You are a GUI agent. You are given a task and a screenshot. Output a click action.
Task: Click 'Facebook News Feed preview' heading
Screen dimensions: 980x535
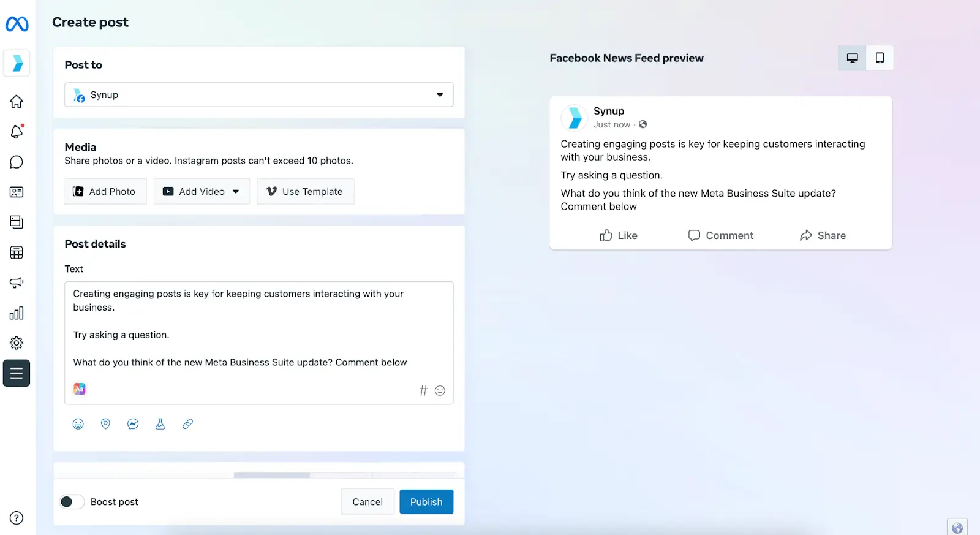(x=627, y=58)
